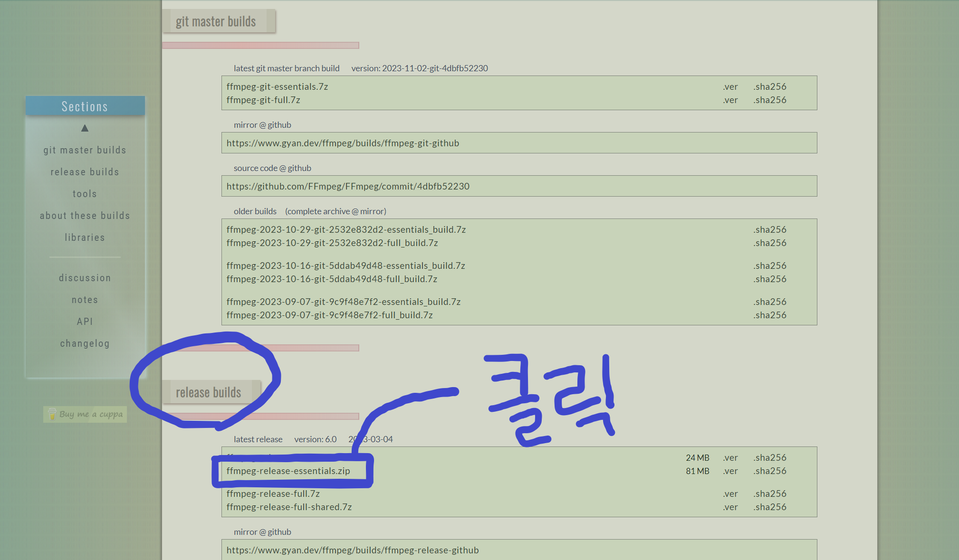Click the release builds section heading
Viewport: 959px width, 560px height.
(208, 392)
